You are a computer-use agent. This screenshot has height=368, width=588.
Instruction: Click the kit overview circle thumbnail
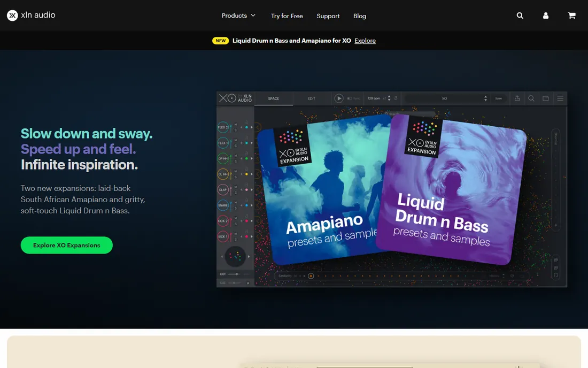[x=236, y=256]
